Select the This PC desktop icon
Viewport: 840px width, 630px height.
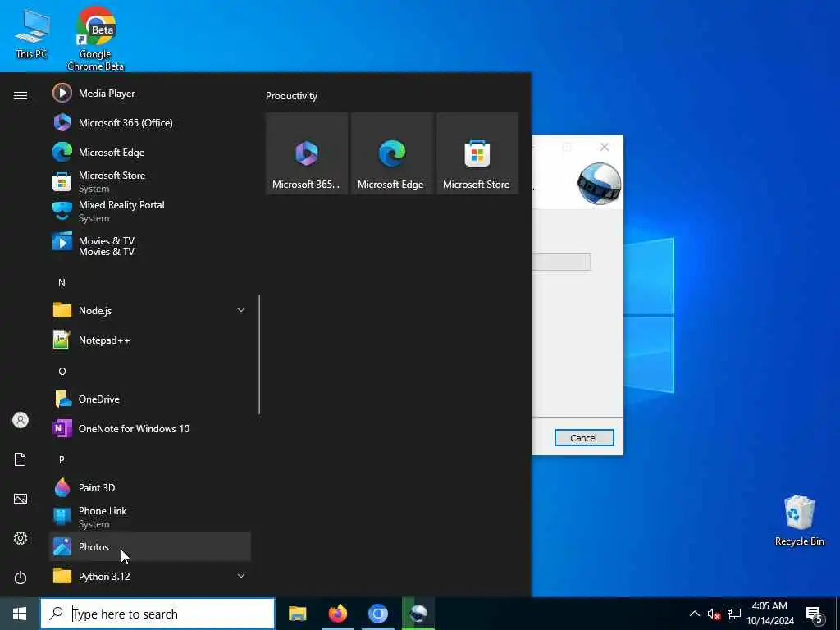pos(32,34)
